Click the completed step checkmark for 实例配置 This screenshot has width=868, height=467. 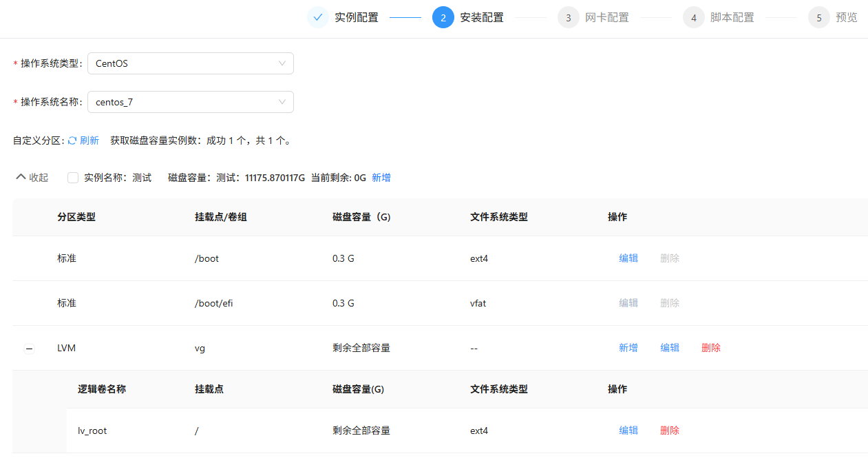317,18
